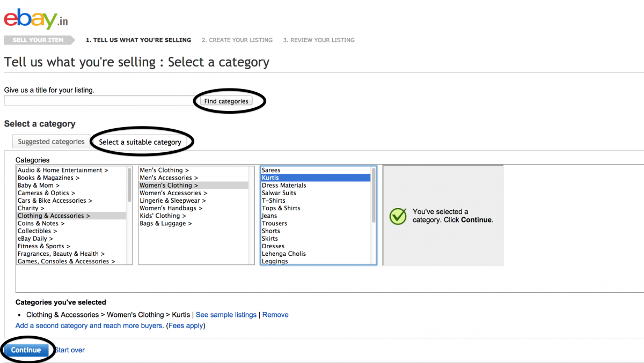644x363 pixels.
Task: Open the See sample listings link
Action: 226,315
